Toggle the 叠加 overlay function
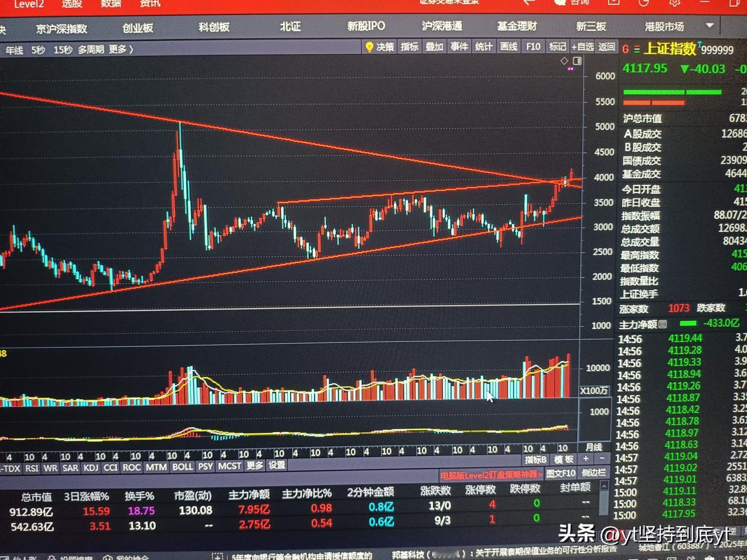The image size is (747, 560). [434, 47]
